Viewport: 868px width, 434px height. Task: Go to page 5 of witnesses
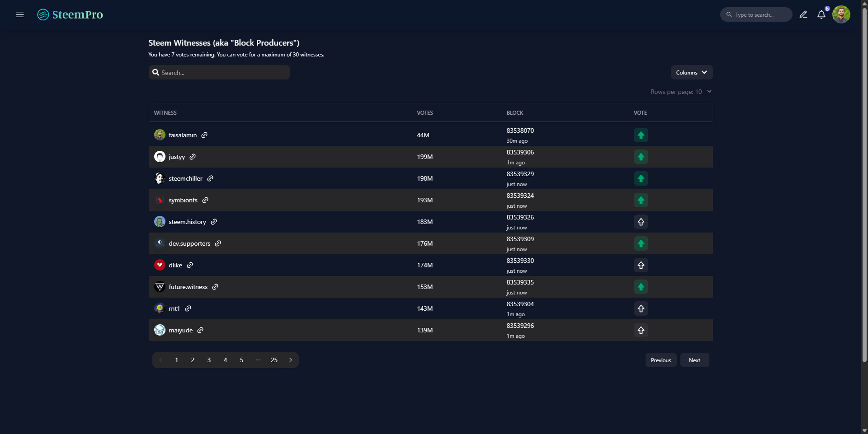click(x=241, y=360)
